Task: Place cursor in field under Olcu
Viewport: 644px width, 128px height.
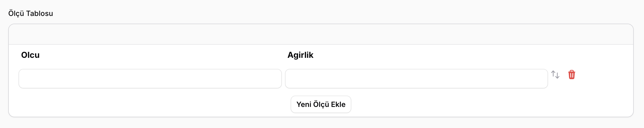Action: pyautogui.click(x=150, y=79)
